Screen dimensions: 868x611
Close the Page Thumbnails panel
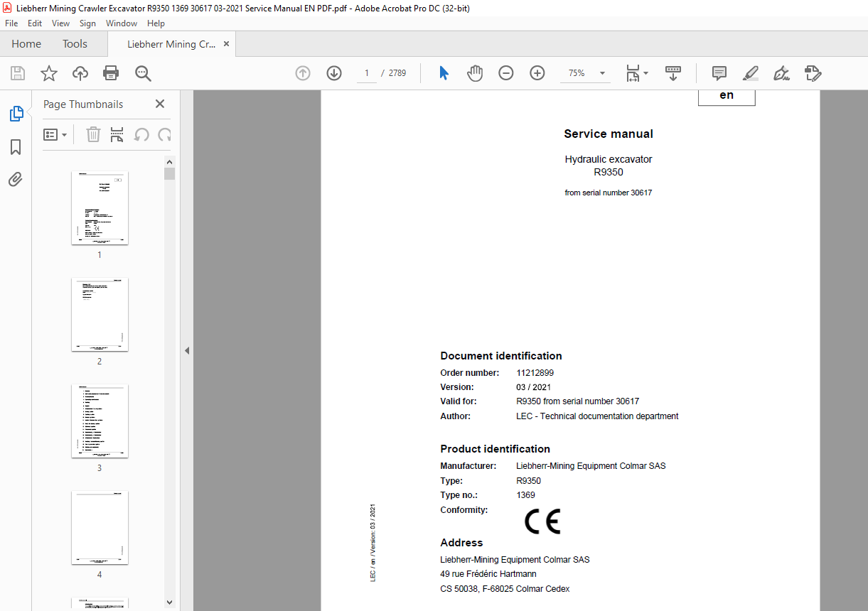[160, 104]
